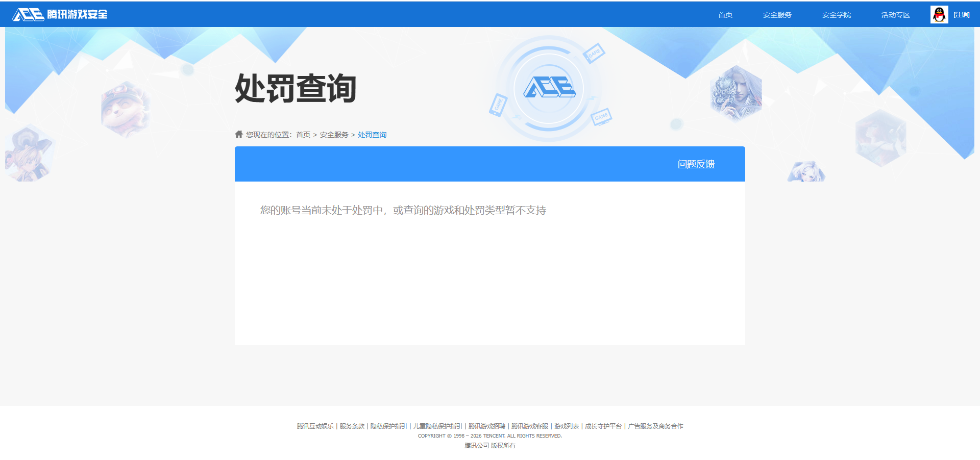
Task: Open the 问题反馈 feedback link
Action: pos(696,164)
